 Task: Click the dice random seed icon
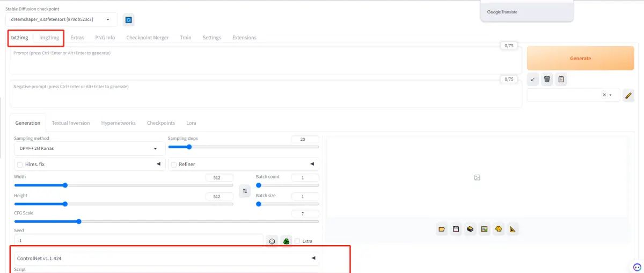tap(272, 241)
